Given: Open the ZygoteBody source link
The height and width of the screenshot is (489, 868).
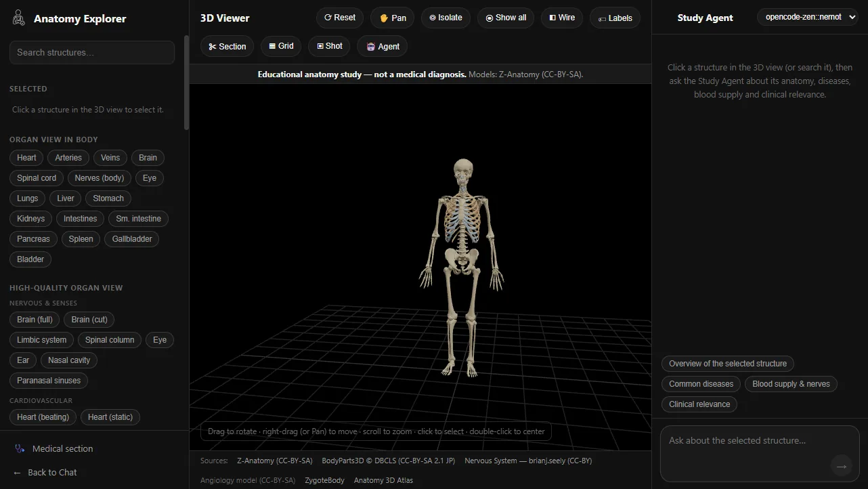Looking at the screenshot, I should [324, 481].
